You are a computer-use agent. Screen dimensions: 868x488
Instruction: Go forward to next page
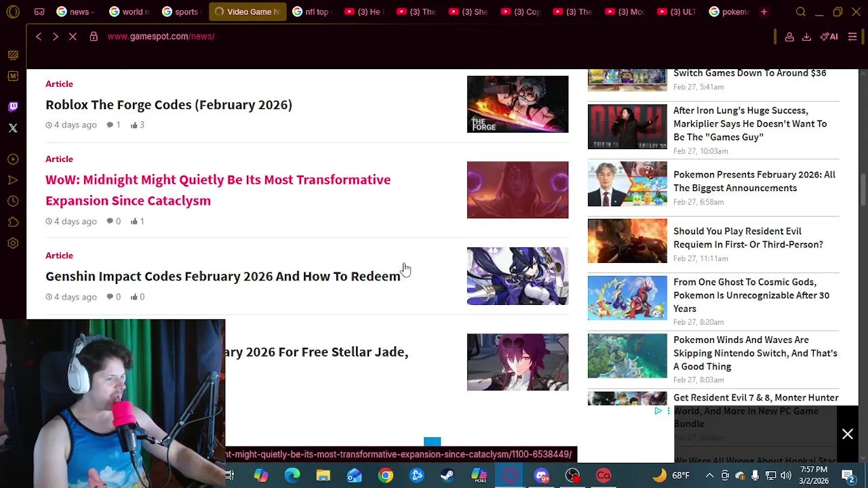(x=56, y=37)
